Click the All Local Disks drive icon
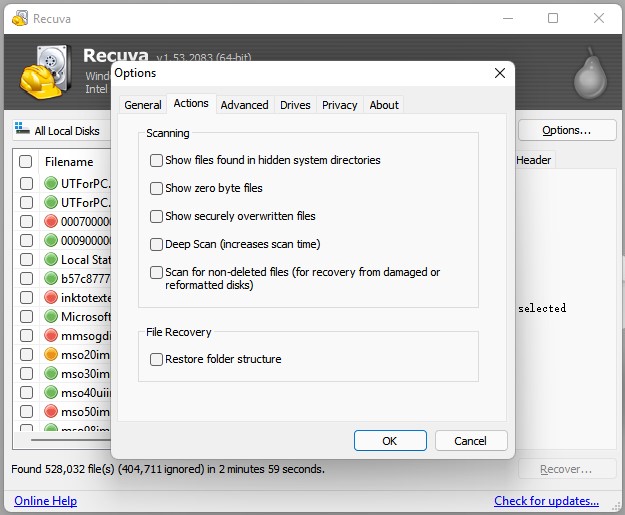 point(22,128)
